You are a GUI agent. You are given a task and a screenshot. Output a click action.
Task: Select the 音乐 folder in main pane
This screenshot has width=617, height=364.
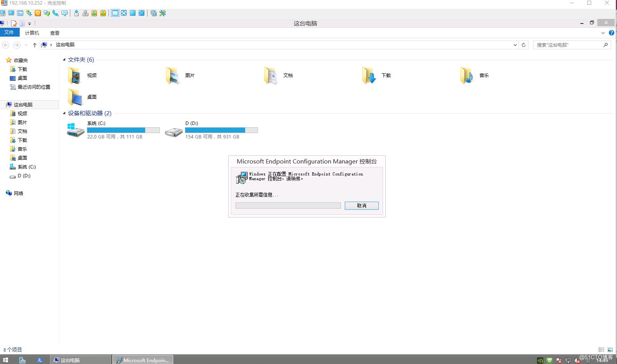coord(475,75)
